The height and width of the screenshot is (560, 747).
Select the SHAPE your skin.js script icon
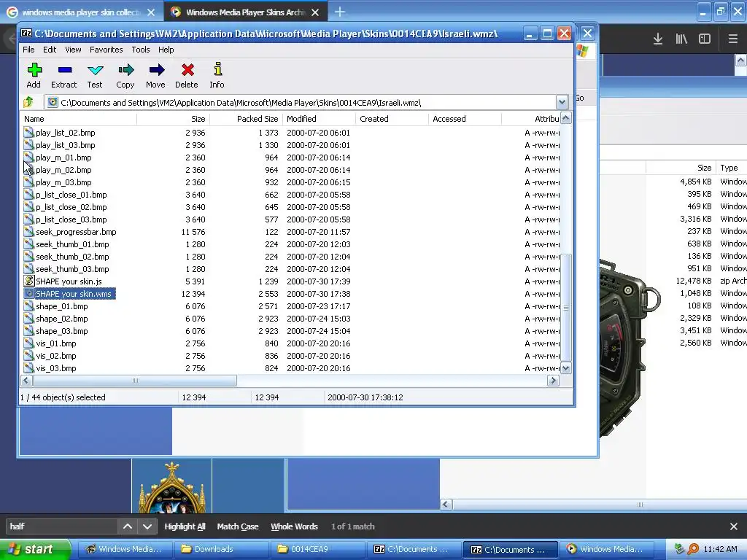[28, 281]
